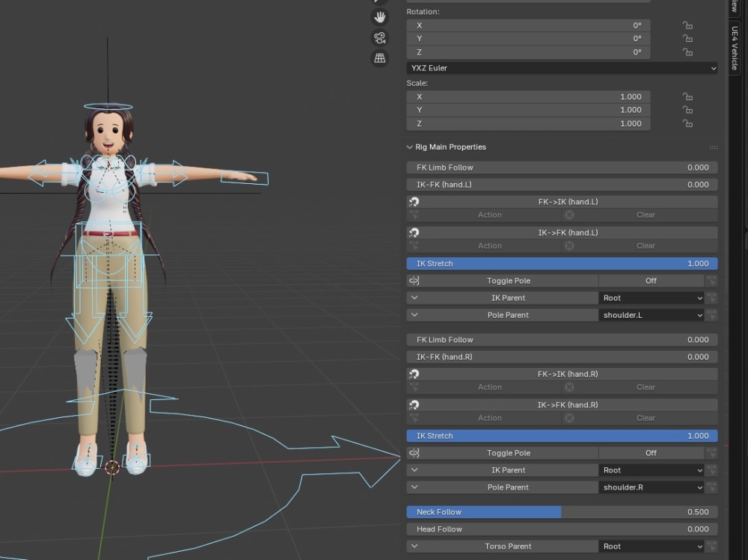This screenshot has width=748, height=560.
Task: Open the Pole Parent shoulder.L dropdown
Action: click(652, 315)
